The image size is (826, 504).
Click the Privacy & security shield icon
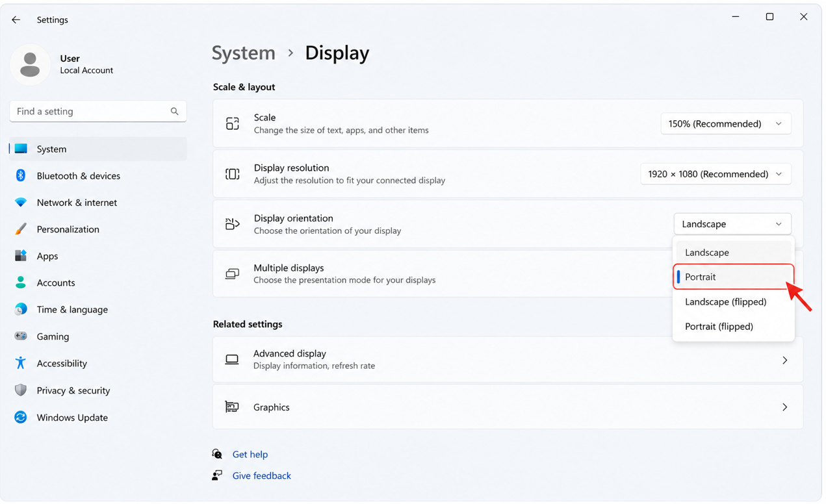coord(21,390)
